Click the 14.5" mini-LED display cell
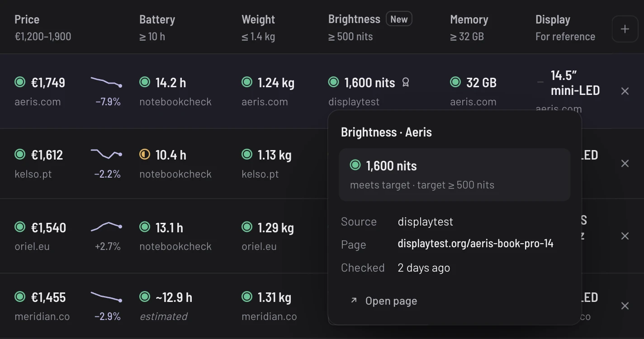This screenshot has height=339, width=644. tap(575, 83)
